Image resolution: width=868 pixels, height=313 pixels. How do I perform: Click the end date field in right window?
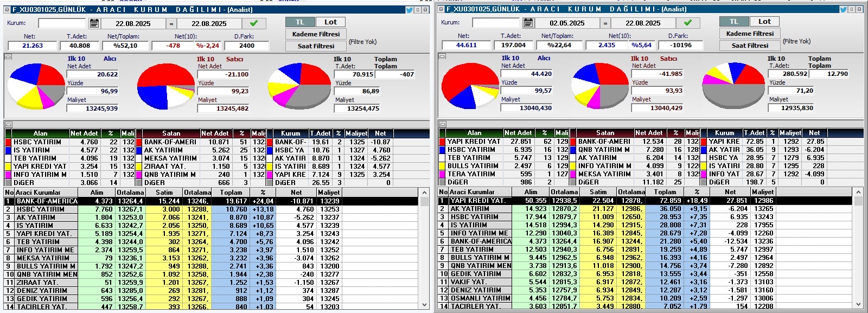(x=643, y=23)
